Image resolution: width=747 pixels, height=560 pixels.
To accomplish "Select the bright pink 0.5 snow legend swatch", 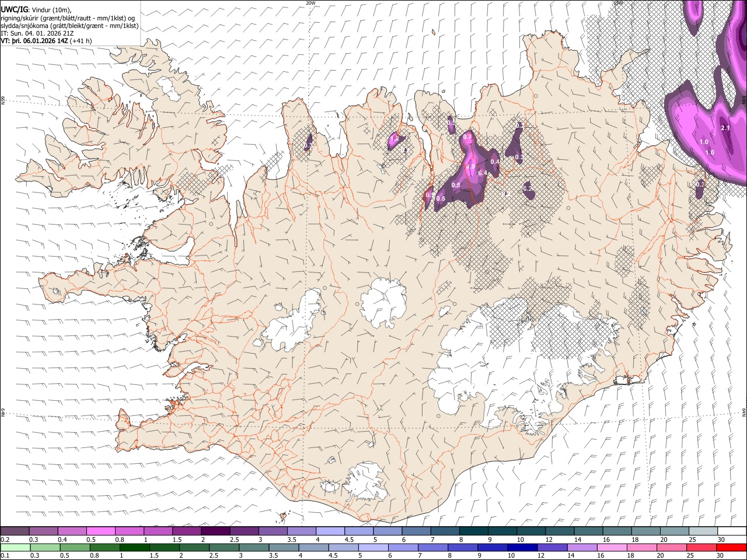I will (x=100, y=531).
